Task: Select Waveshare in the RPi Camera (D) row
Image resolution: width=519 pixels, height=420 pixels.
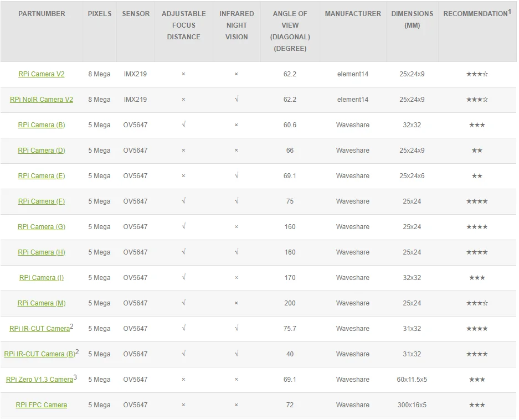Action: click(353, 151)
